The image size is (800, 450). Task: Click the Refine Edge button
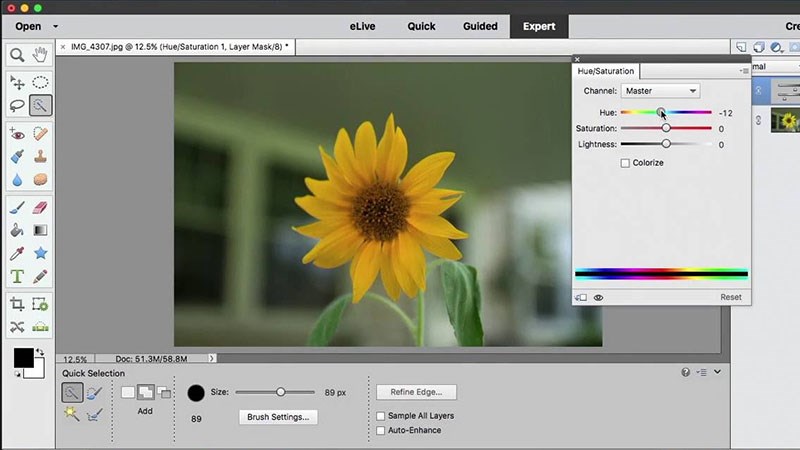pos(416,392)
